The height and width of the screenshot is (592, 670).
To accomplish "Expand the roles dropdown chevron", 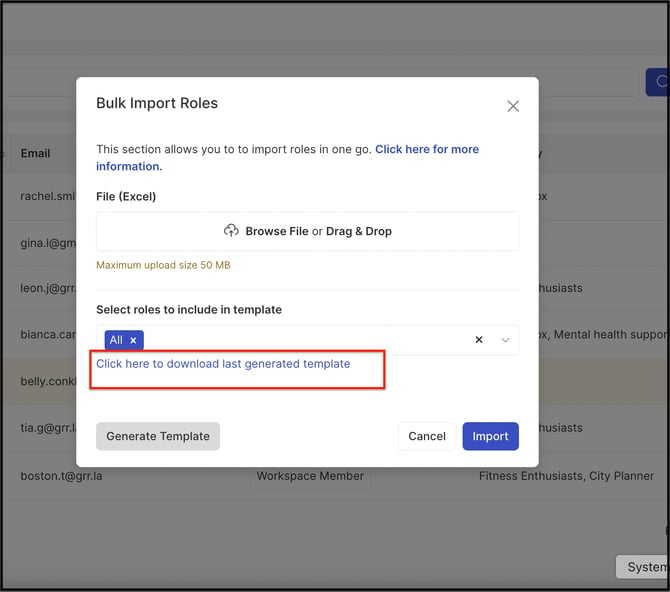I will 505,340.
